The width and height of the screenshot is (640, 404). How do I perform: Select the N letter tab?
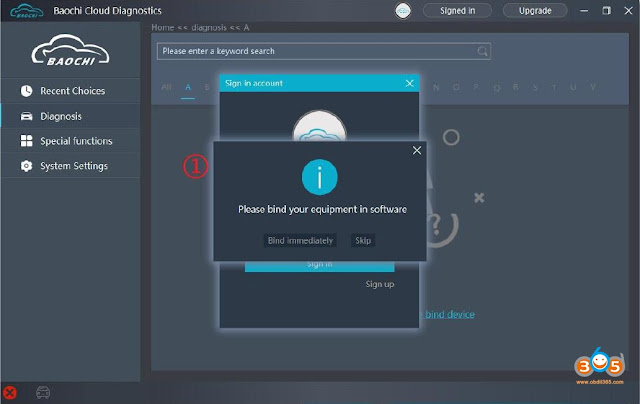(436, 87)
